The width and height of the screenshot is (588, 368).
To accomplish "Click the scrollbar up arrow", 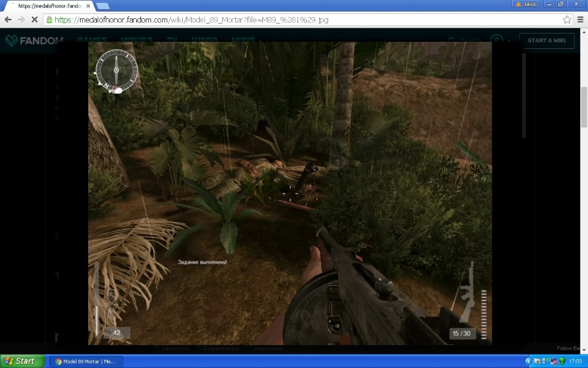I will click(584, 32).
